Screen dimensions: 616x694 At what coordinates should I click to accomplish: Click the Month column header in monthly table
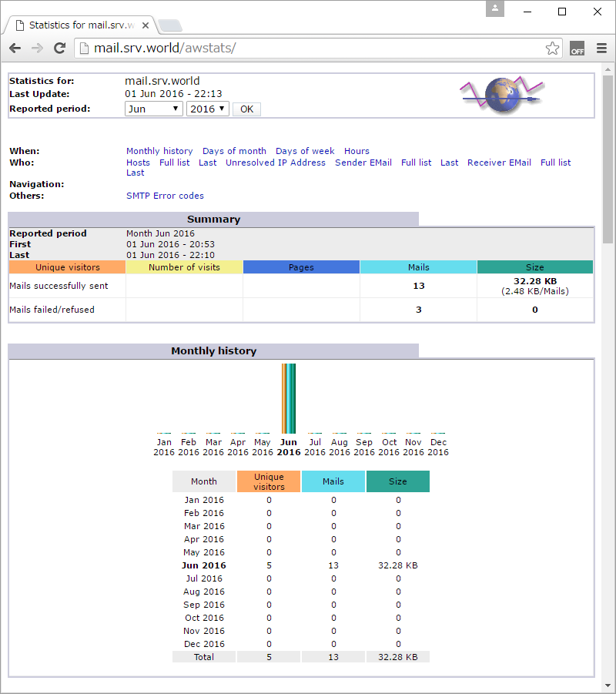pyautogui.click(x=204, y=481)
